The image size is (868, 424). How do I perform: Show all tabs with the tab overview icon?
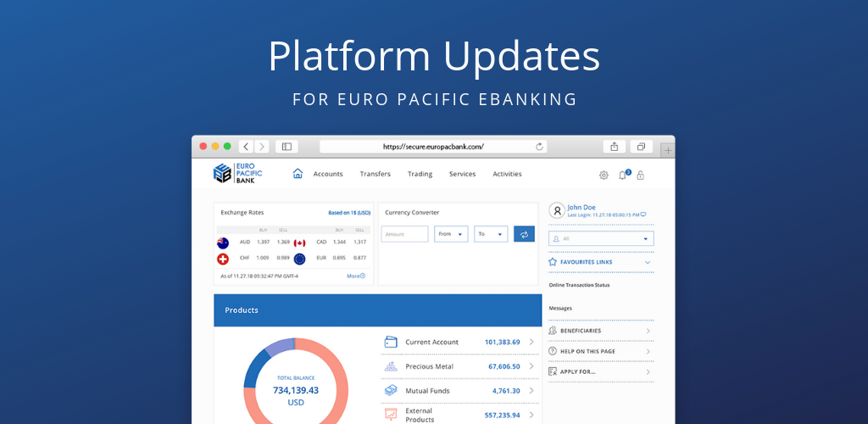tap(641, 147)
